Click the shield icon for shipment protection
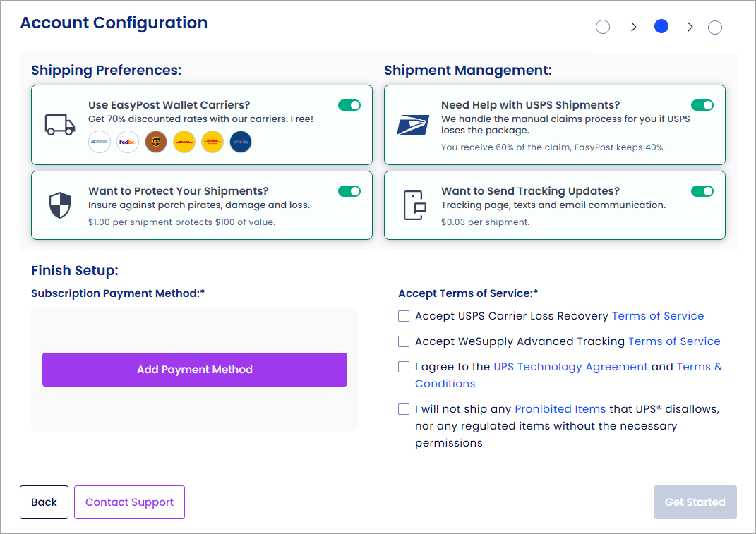The width and height of the screenshot is (756, 534). pyautogui.click(x=60, y=205)
